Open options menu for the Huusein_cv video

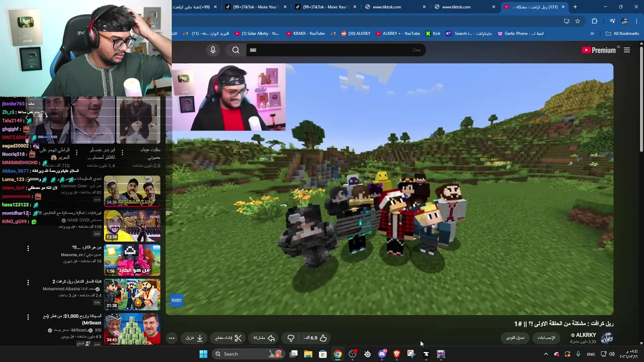pyautogui.click(x=28, y=248)
